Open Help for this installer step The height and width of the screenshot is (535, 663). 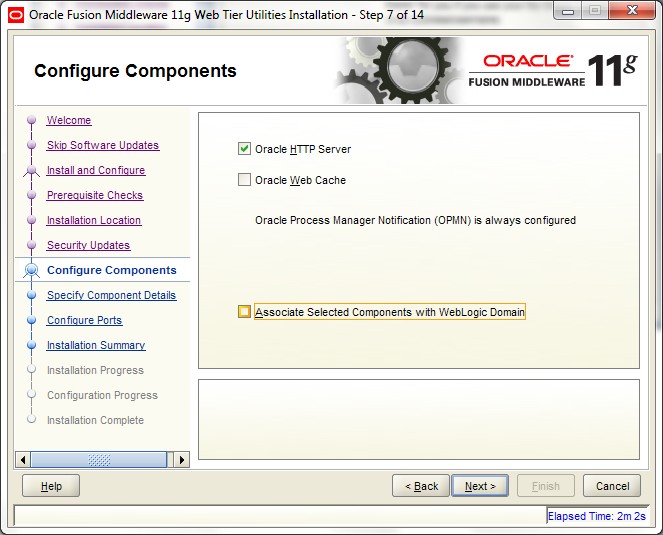[x=51, y=486]
